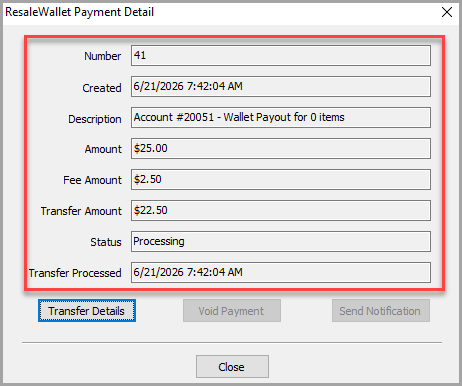Click the Number label text

tap(102, 56)
